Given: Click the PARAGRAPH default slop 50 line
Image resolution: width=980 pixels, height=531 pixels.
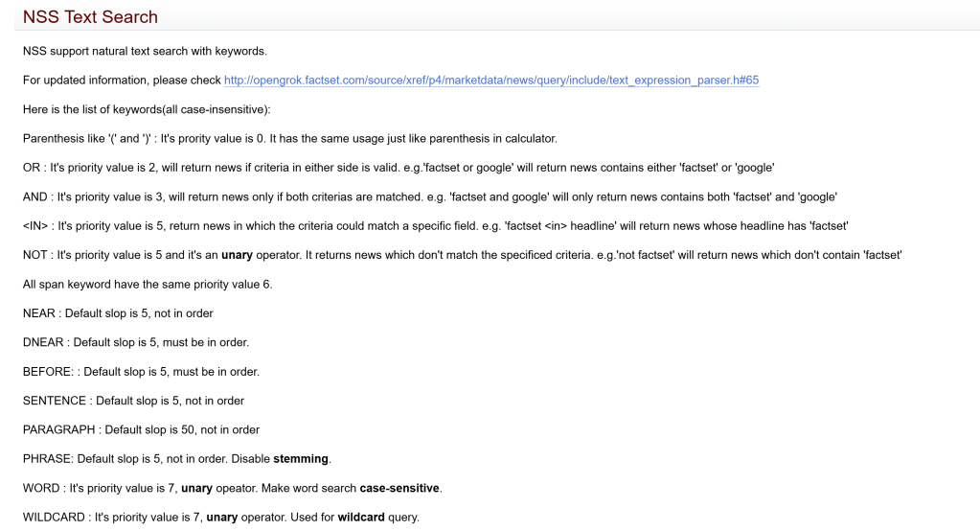Looking at the screenshot, I should (x=141, y=429).
